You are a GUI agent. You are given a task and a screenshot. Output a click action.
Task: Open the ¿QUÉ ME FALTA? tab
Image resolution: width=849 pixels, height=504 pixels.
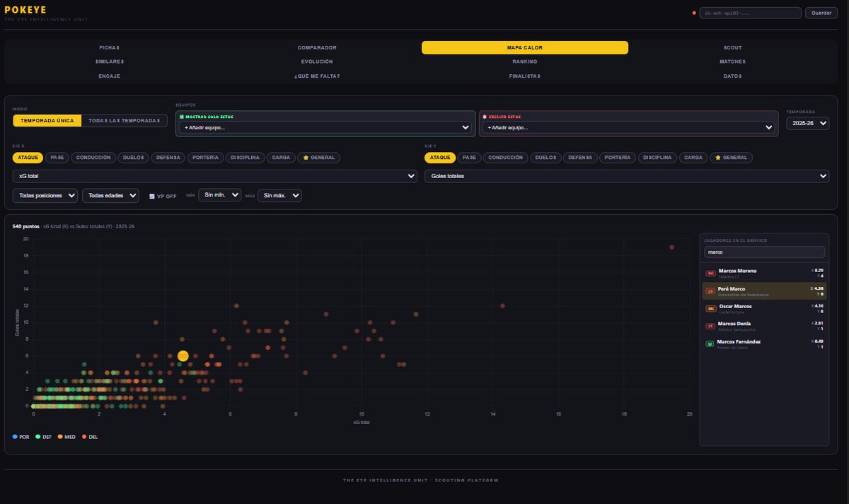click(x=317, y=76)
